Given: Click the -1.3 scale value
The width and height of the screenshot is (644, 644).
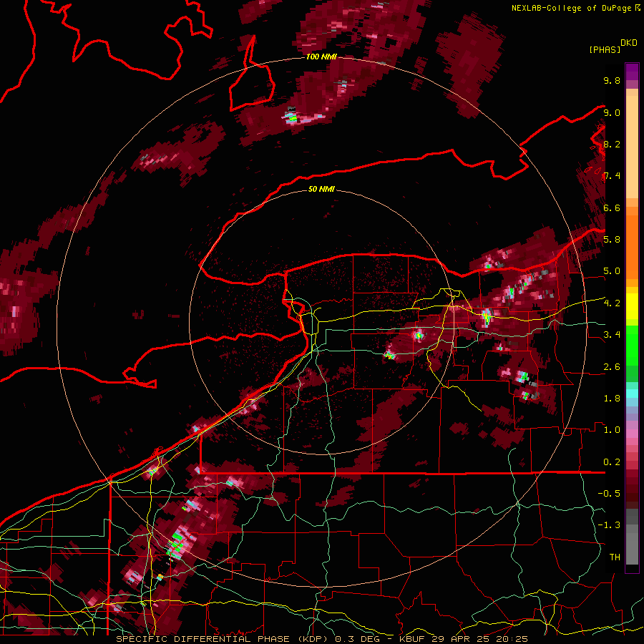Looking at the screenshot, I should coord(609,525).
